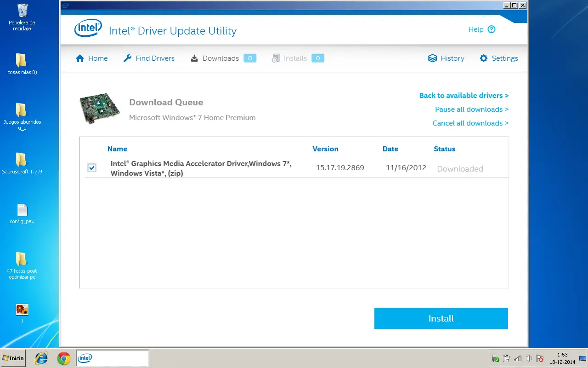Screen dimensions: 588x368
Task: Open the volume speaker tray icon
Action: [x=529, y=358]
